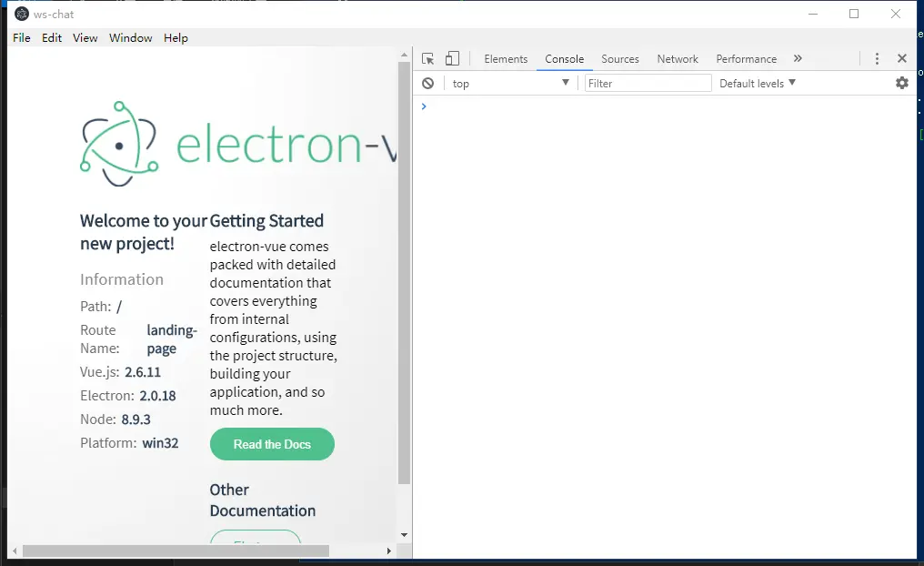Click the Information section heading
This screenshot has width=924, height=566.
click(121, 278)
